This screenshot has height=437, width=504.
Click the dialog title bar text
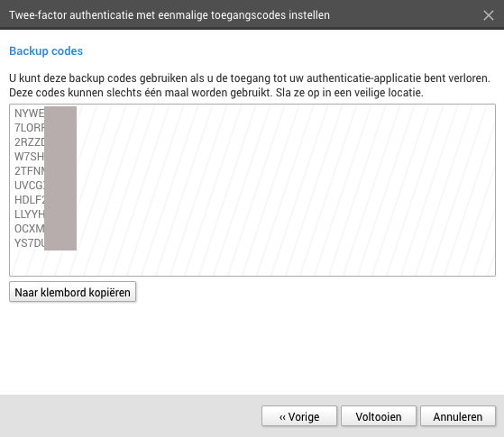[x=170, y=15]
